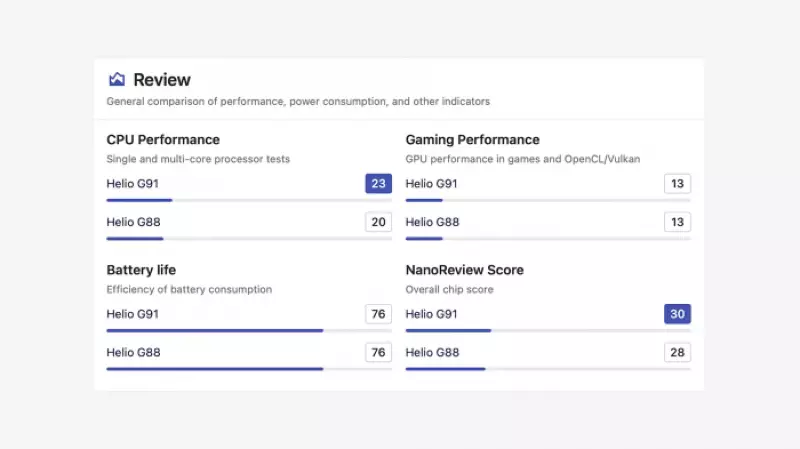Select CPU Performance score 23 badge

click(x=379, y=184)
